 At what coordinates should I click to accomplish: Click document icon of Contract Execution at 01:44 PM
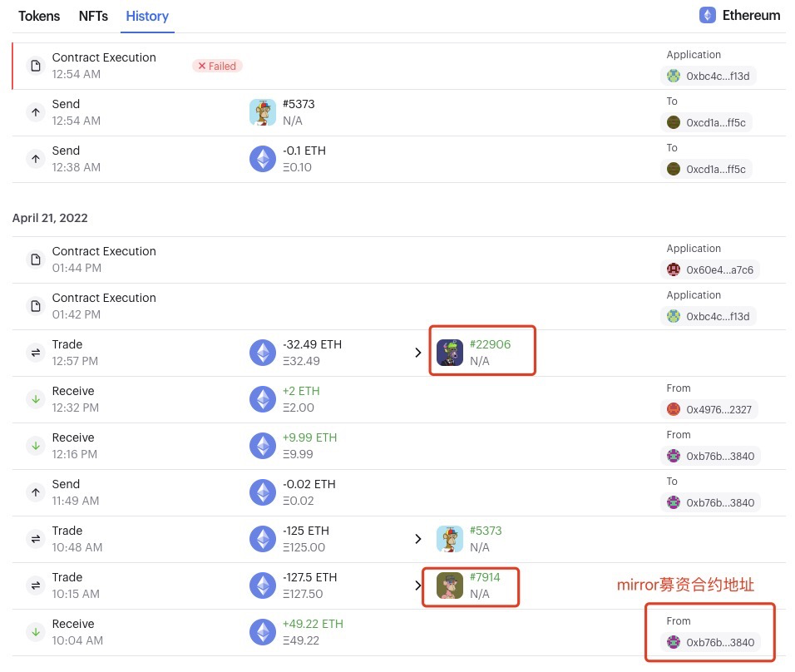tap(36, 259)
